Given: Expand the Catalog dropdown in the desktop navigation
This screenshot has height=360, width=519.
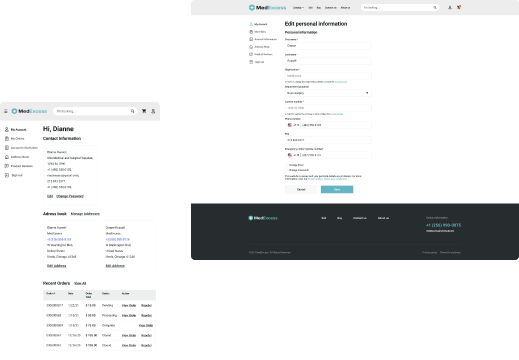Looking at the screenshot, I should pos(298,7).
